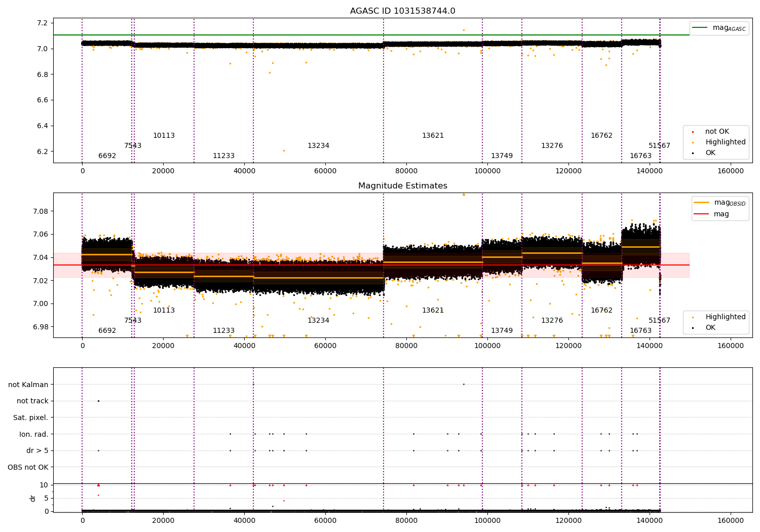
Task: Click the 6.4 tick on top y-axis
Action: pyautogui.click(x=43, y=126)
